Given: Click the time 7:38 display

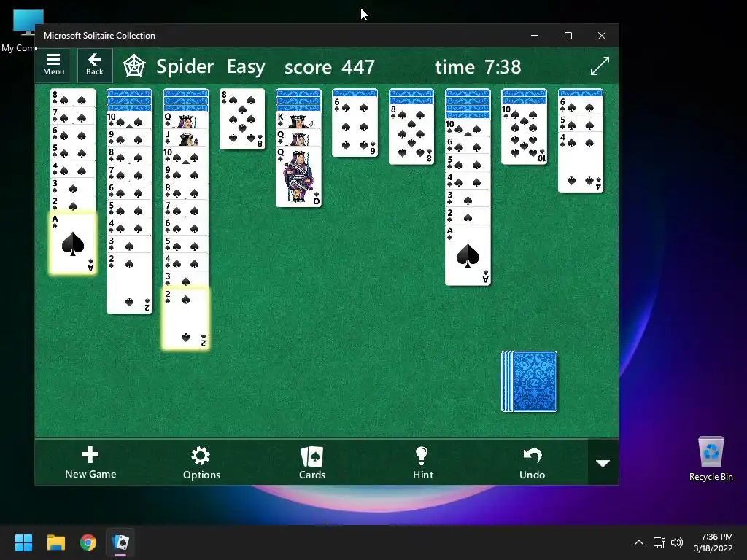Looking at the screenshot, I should [x=478, y=66].
